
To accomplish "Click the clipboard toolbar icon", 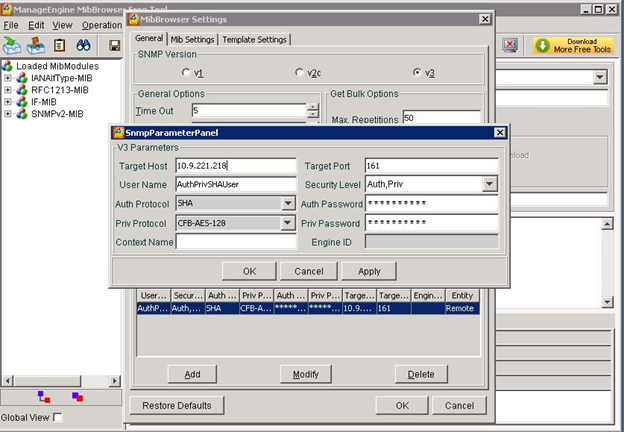I will point(60,45).
